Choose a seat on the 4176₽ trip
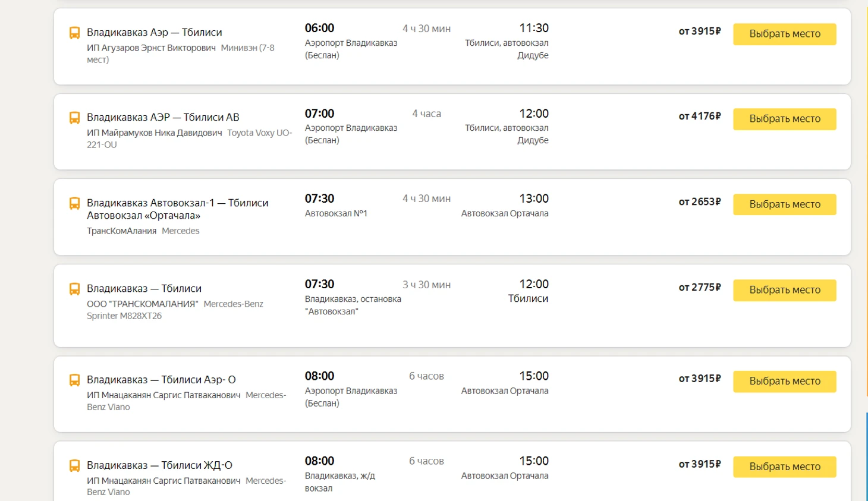 (784, 119)
